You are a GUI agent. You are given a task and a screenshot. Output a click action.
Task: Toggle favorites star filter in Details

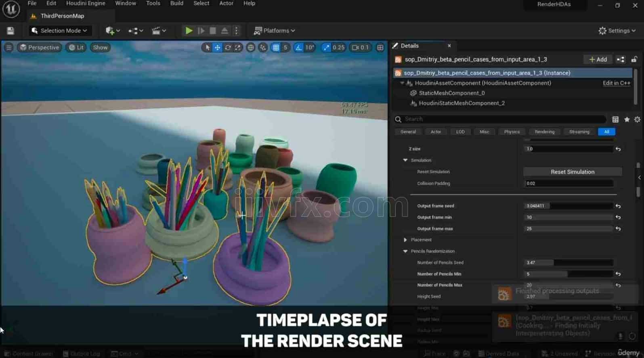click(x=627, y=119)
